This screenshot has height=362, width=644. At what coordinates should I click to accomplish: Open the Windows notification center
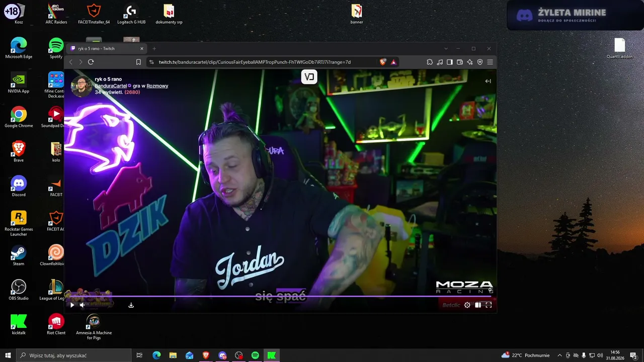click(x=633, y=355)
